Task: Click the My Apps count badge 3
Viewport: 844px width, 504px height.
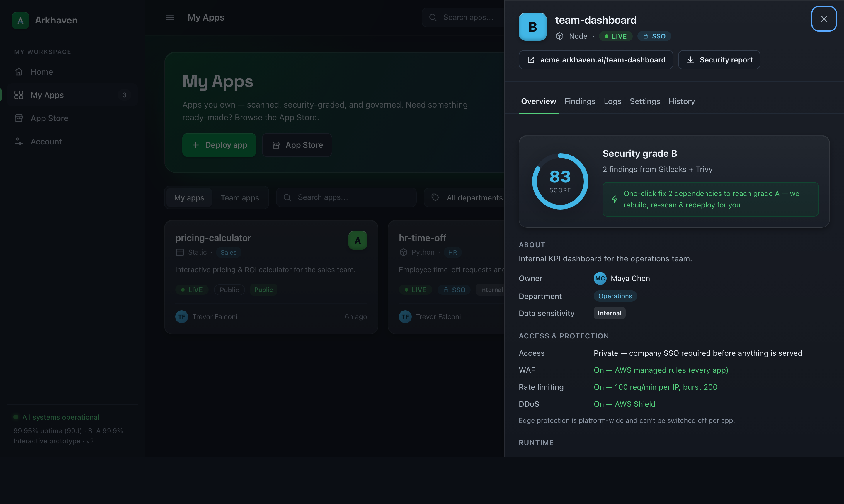Action: tap(124, 95)
